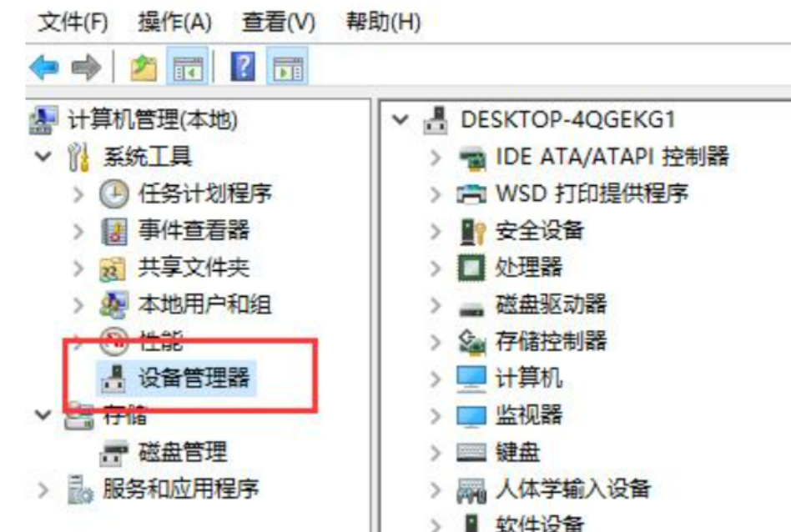Open the 查看(V) menu
This screenshot has height=532, width=791.
(x=279, y=23)
